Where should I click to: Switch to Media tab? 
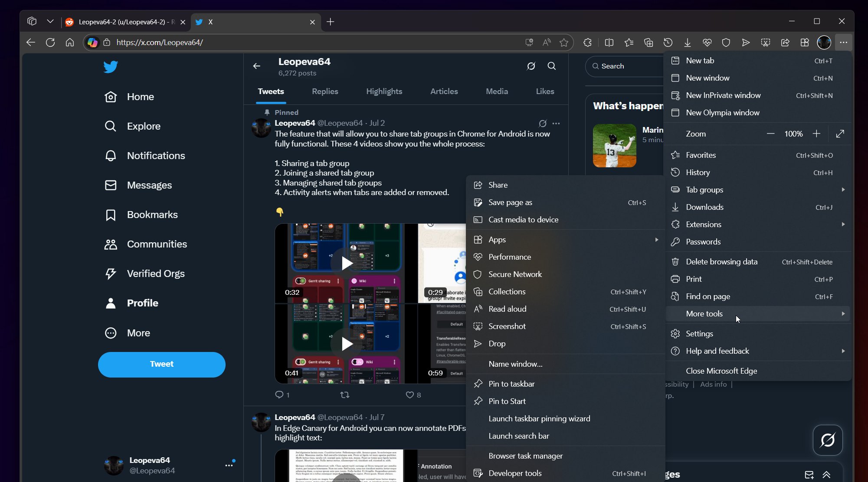pyautogui.click(x=497, y=91)
